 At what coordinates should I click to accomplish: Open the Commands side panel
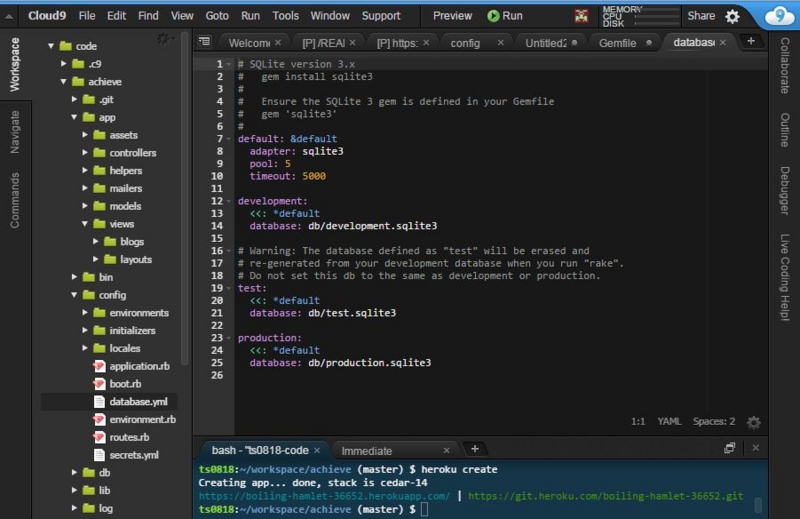point(15,200)
